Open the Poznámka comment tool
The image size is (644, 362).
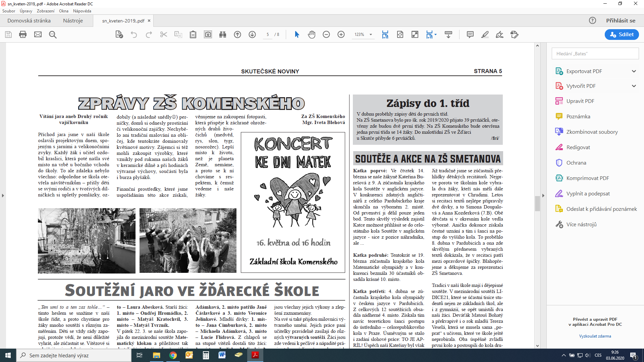click(x=578, y=116)
